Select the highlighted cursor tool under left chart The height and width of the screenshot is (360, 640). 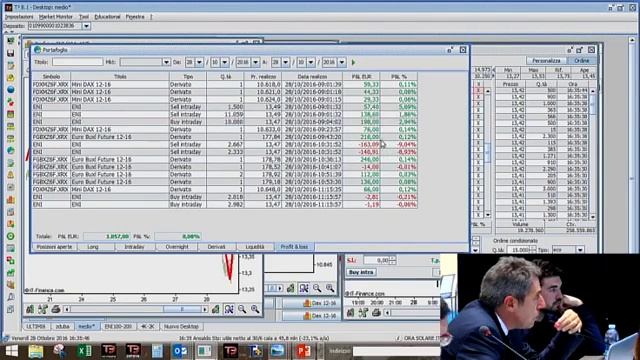click(x=229, y=309)
